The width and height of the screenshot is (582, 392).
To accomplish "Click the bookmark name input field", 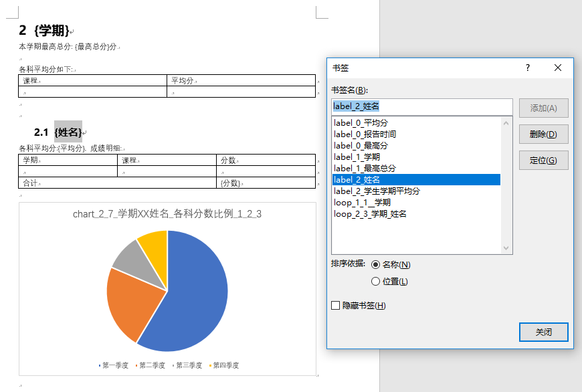I will click(x=421, y=106).
